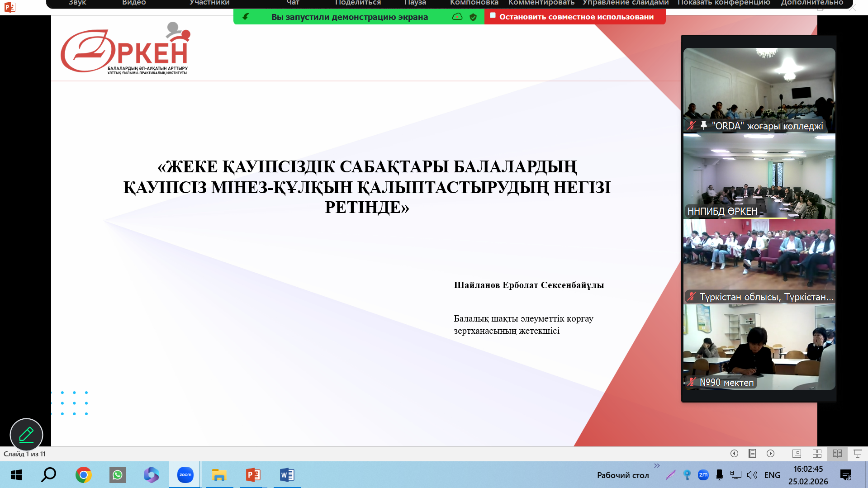
Task: Advance to next slide in status bar
Action: pyautogui.click(x=771, y=454)
